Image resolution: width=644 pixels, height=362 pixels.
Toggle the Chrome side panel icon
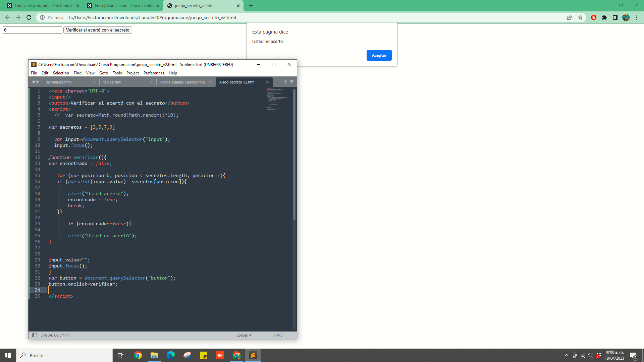tap(615, 17)
